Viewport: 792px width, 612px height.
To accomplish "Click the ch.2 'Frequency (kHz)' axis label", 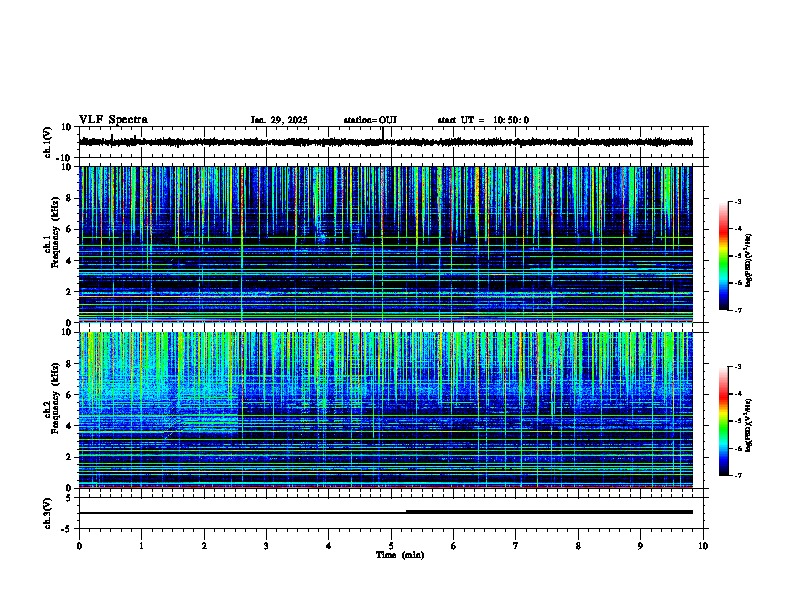I will pyautogui.click(x=55, y=398).
